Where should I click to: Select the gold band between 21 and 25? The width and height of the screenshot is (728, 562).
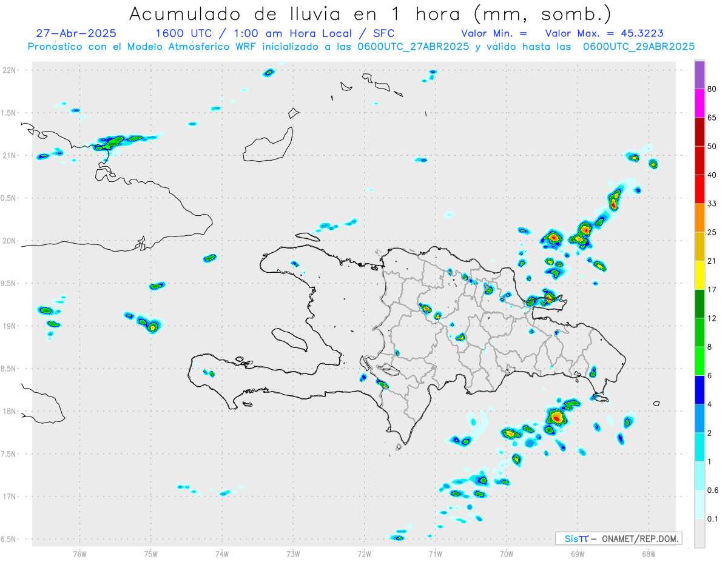coord(699,246)
